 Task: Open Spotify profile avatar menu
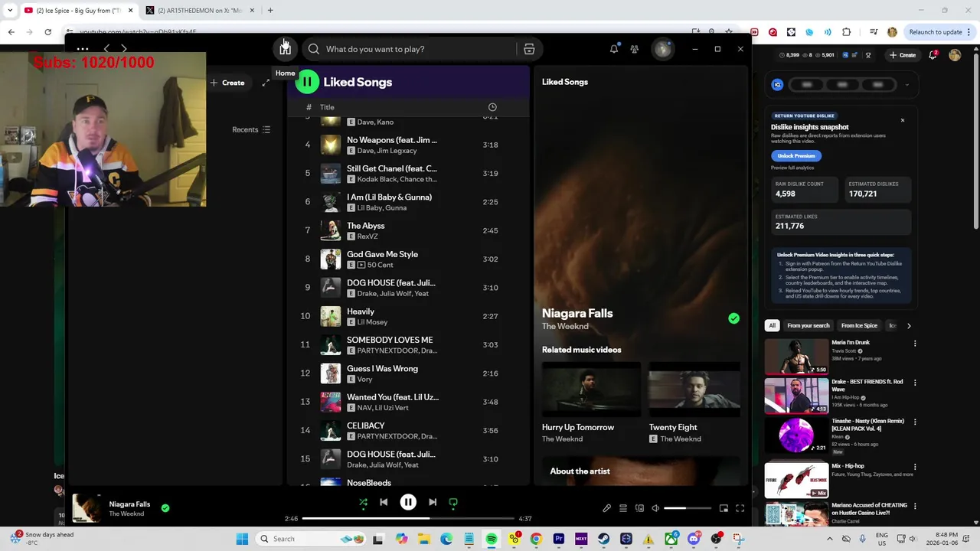tap(662, 49)
